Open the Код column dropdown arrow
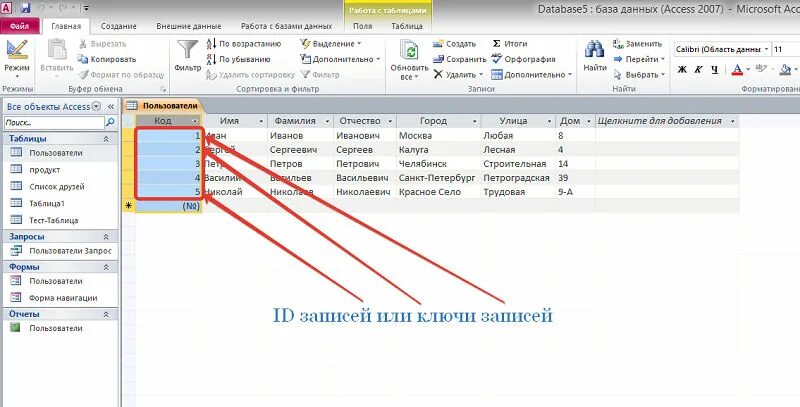Screen dimensions: 800x407 point(194,121)
